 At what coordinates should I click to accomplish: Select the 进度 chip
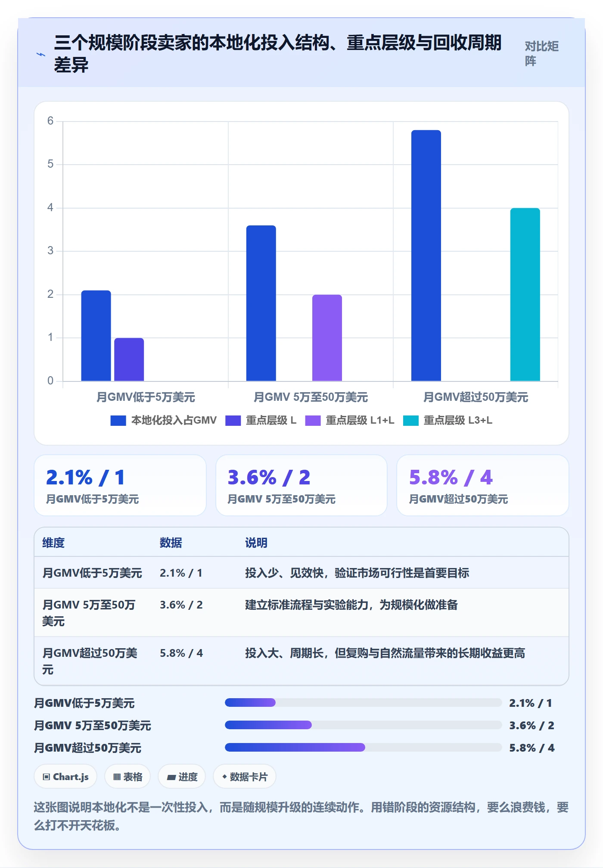point(182,777)
